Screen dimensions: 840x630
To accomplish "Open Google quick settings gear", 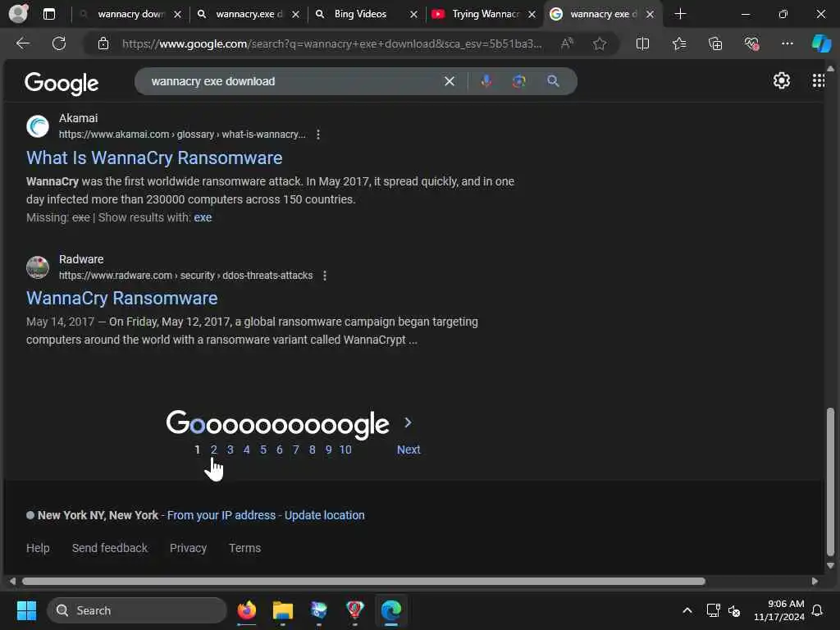I will click(x=782, y=81).
